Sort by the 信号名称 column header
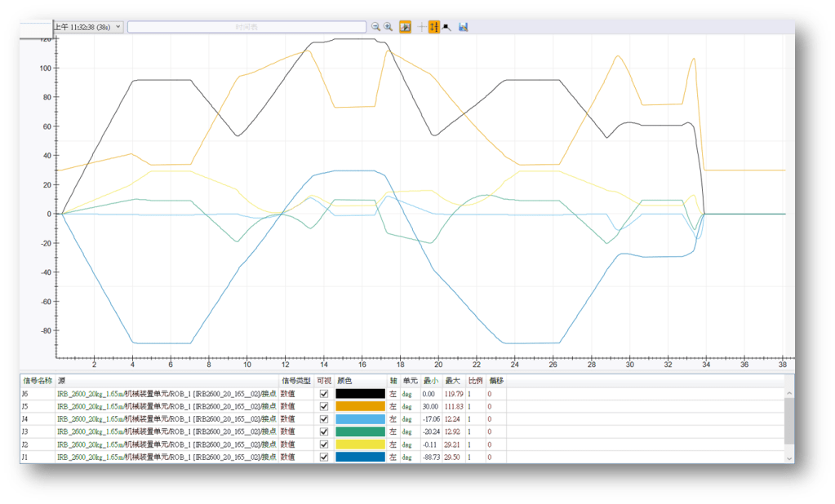 point(38,381)
